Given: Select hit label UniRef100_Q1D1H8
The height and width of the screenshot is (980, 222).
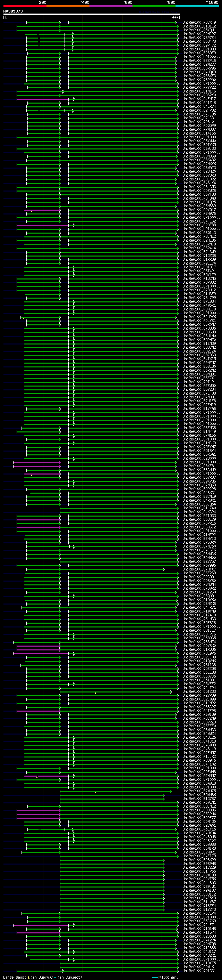Looking at the screenshot, I should point(199,929).
